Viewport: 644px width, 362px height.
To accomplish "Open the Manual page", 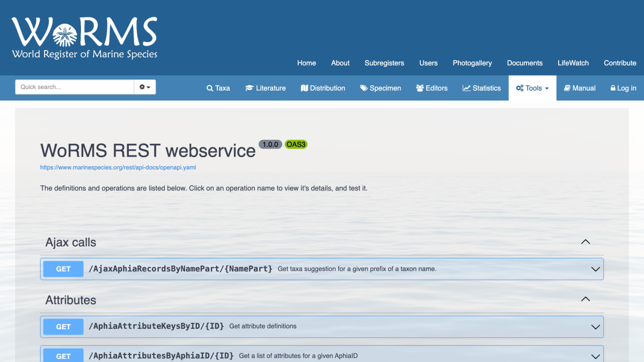I will 580,88.
